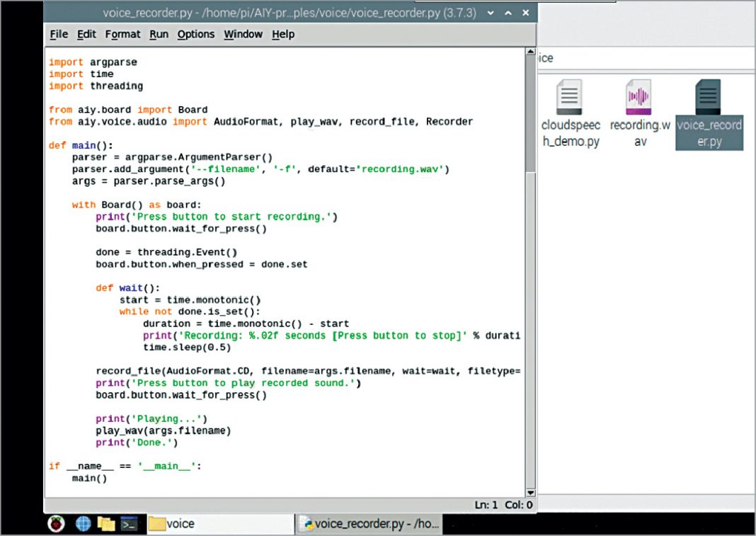Open the Edit menu

(86, 34)
